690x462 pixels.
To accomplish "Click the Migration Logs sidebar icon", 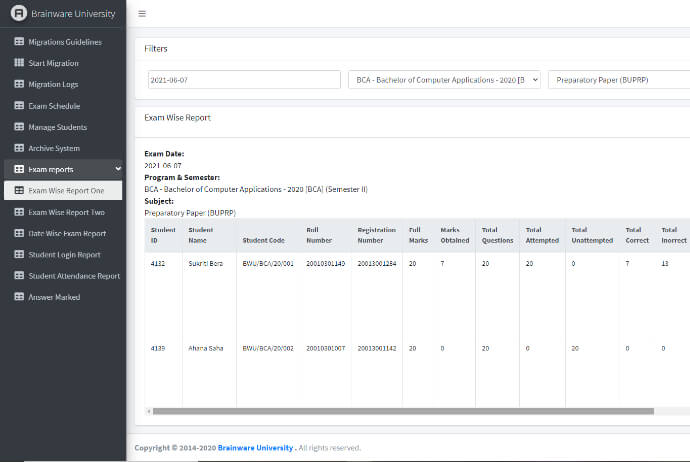I will [19, 84].
